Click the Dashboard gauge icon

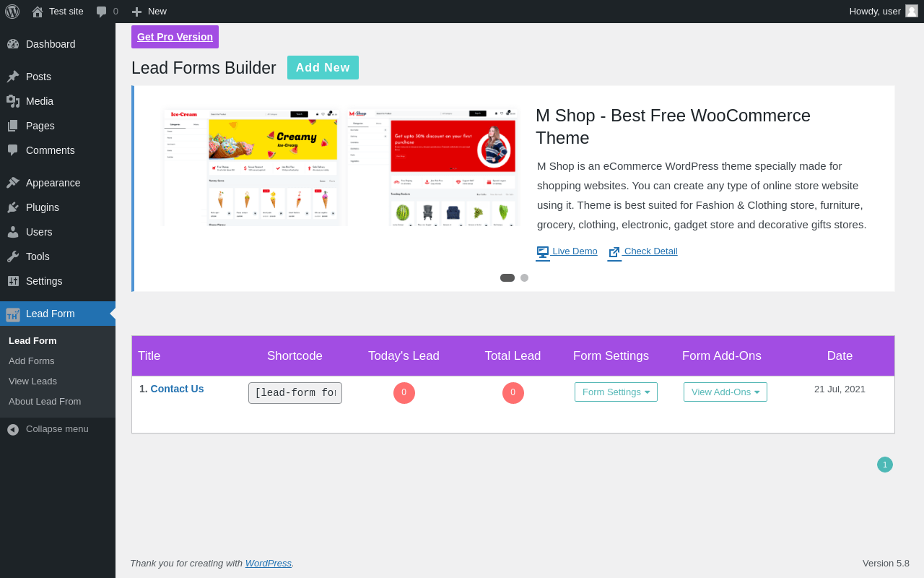[x=13, y=44]
